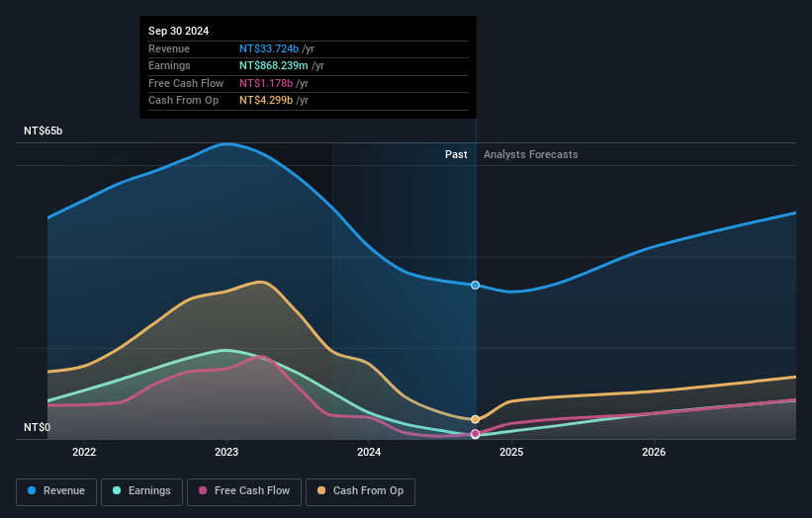
Task: Click the Sep 30 2024 tooltip date
Action: 179,31
